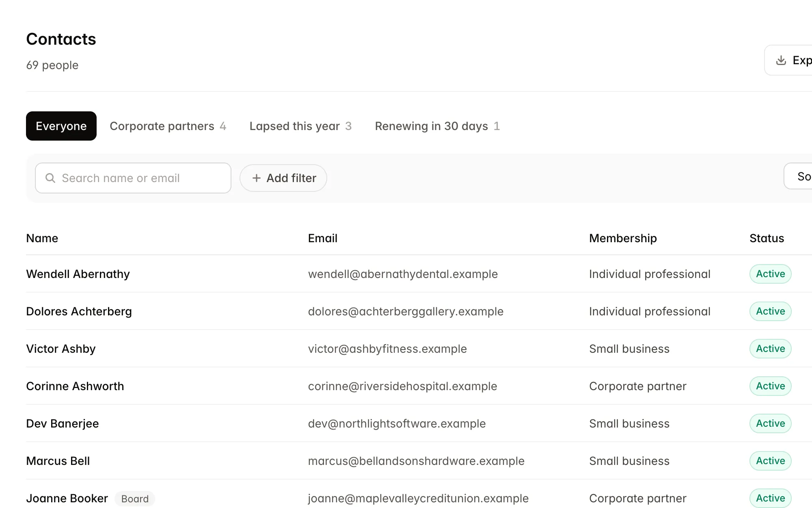
Task: Click the Contacts page heading
Action: tap(61, 39)
